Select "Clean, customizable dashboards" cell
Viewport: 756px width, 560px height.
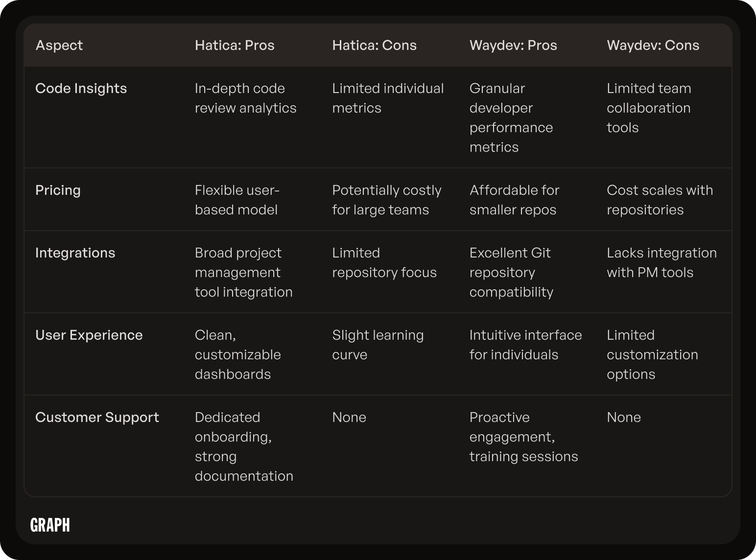coord(238,355)
